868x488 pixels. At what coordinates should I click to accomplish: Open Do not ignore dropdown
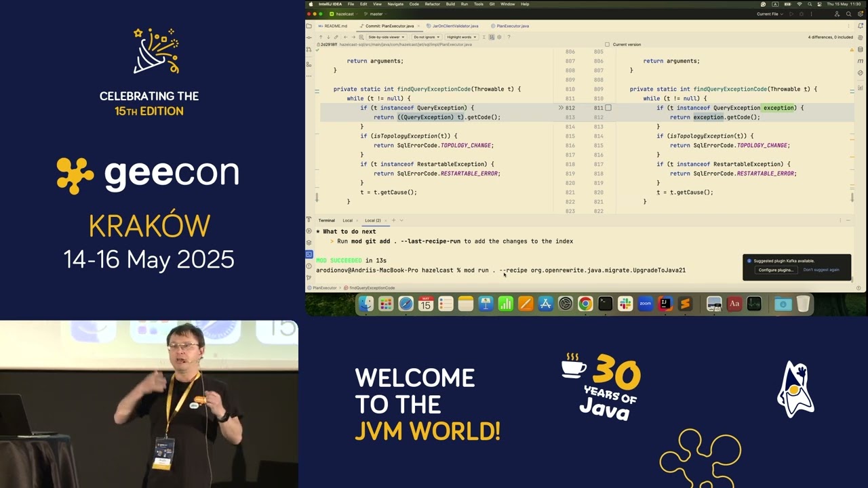426,37
